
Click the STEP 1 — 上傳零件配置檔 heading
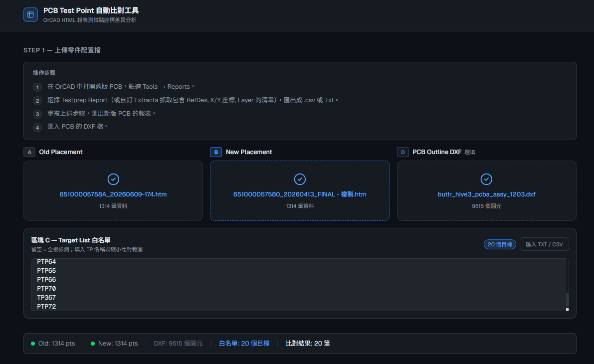62,50
